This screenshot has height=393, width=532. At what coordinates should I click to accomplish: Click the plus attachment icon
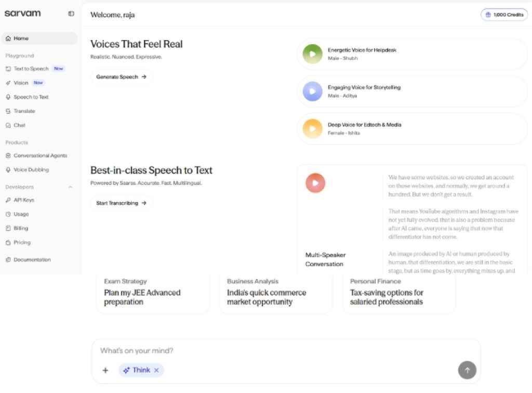point(105,370)
